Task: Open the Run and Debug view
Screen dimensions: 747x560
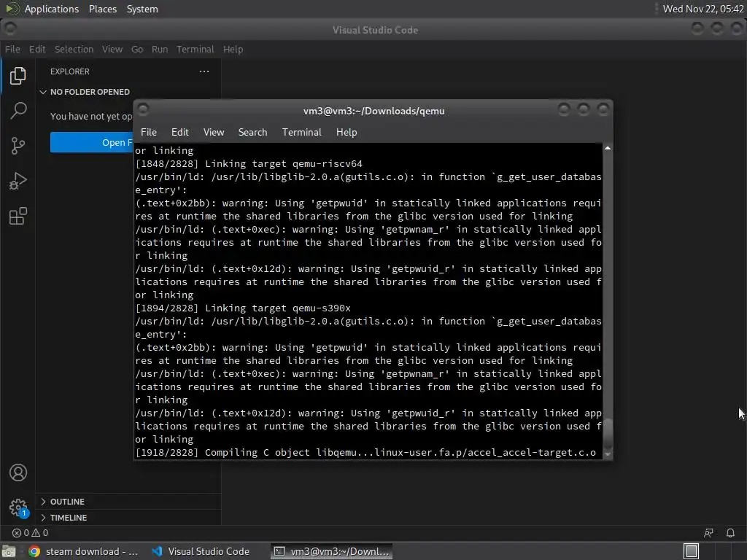Action: (18, 181)
